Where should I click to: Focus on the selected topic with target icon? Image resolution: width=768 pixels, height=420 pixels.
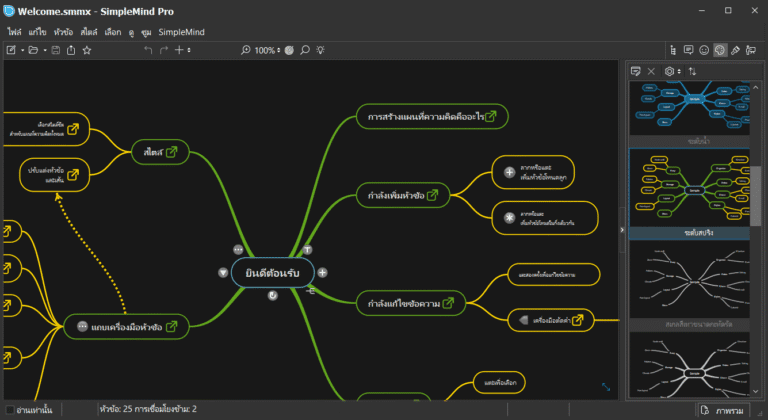[289, 50]
